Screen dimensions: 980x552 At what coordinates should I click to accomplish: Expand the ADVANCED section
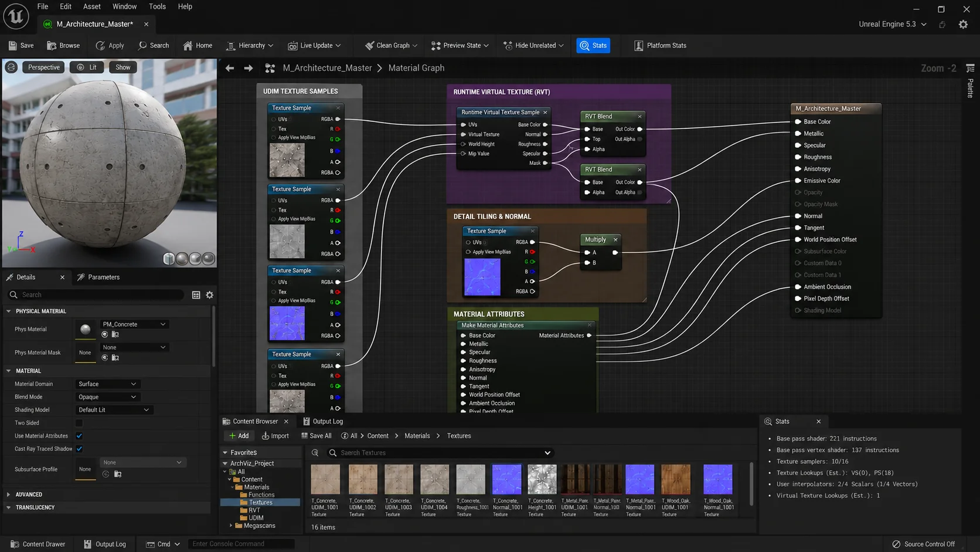point(9,495)
